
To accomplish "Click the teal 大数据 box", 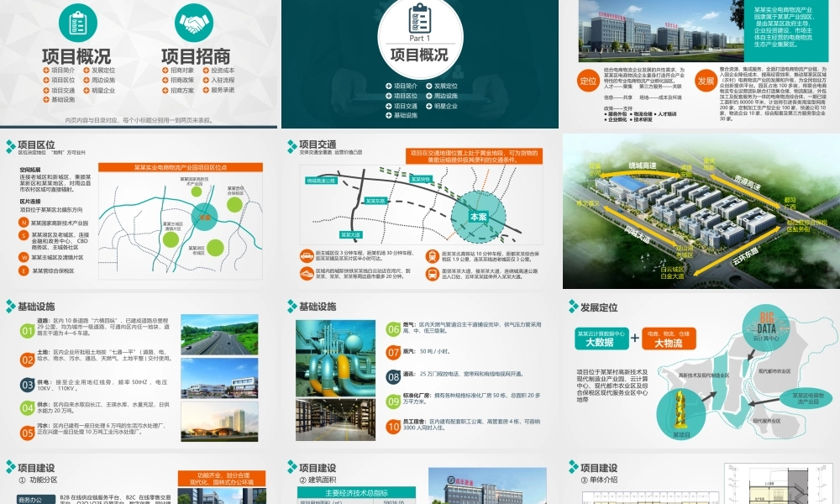I will click(601, 339).
